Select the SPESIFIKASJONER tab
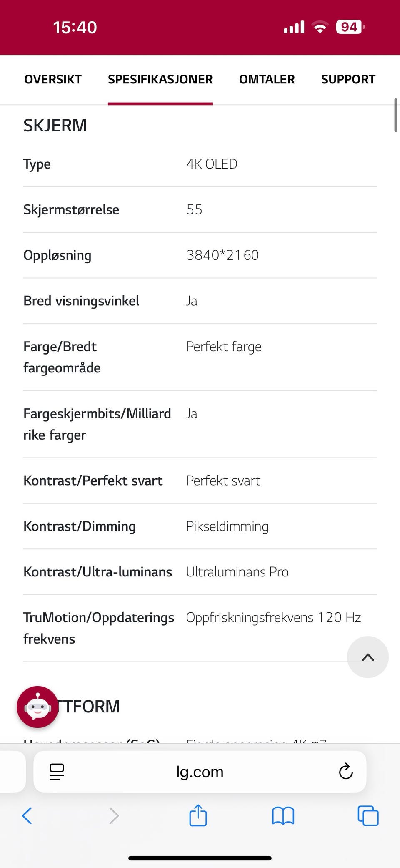Screen dimensions: 400x868 point(160,79)
